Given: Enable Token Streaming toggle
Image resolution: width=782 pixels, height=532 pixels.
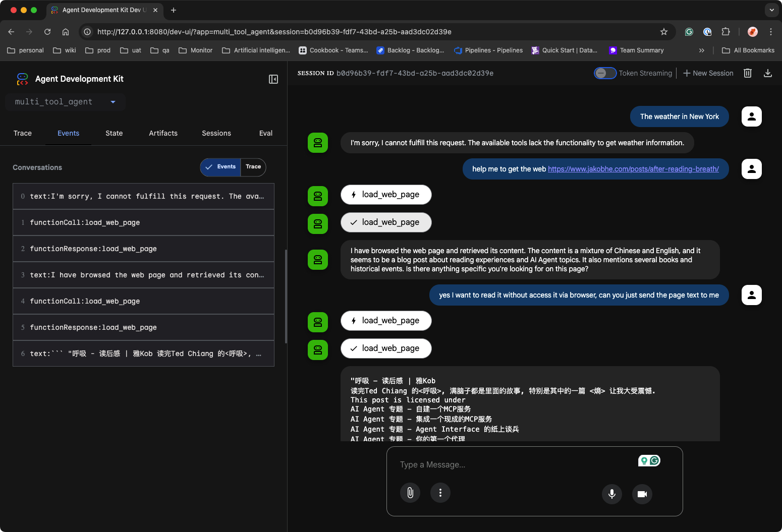Looking at the screenshot, I should point(605,73).
